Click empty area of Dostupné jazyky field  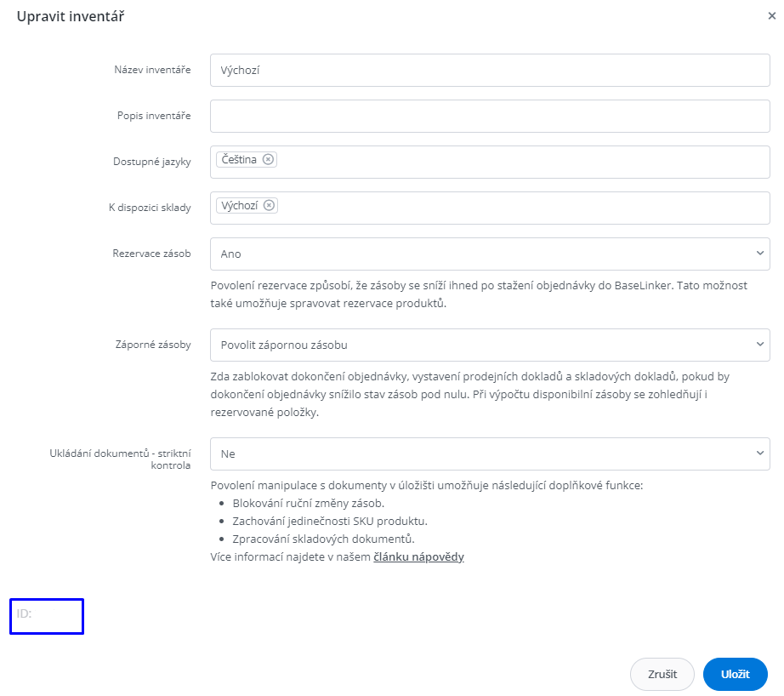[x=519, y=162]
